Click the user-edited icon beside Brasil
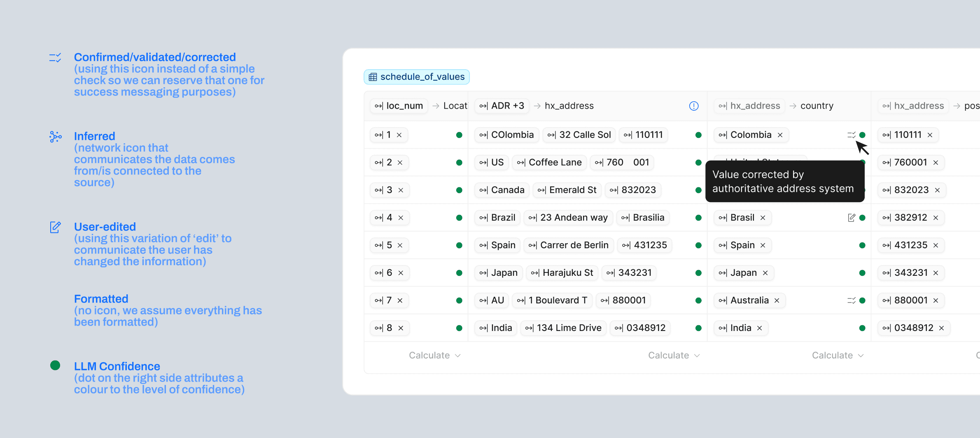The height and width of the screenshot is (438, 980). [852, 218]
